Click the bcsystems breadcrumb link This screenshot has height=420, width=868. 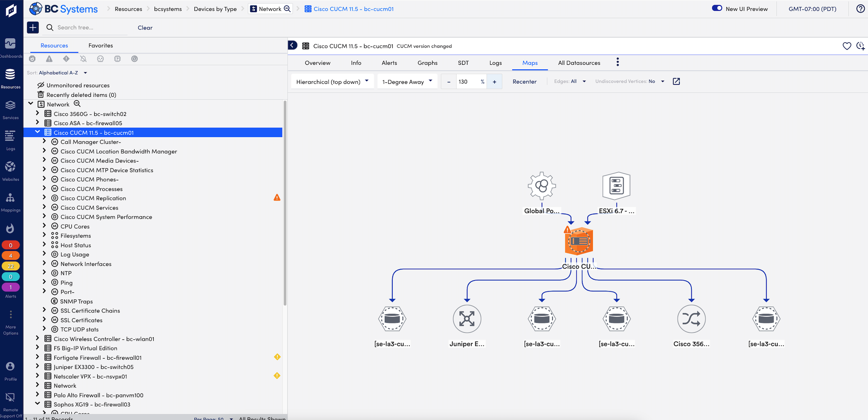(x=168, y=9)
